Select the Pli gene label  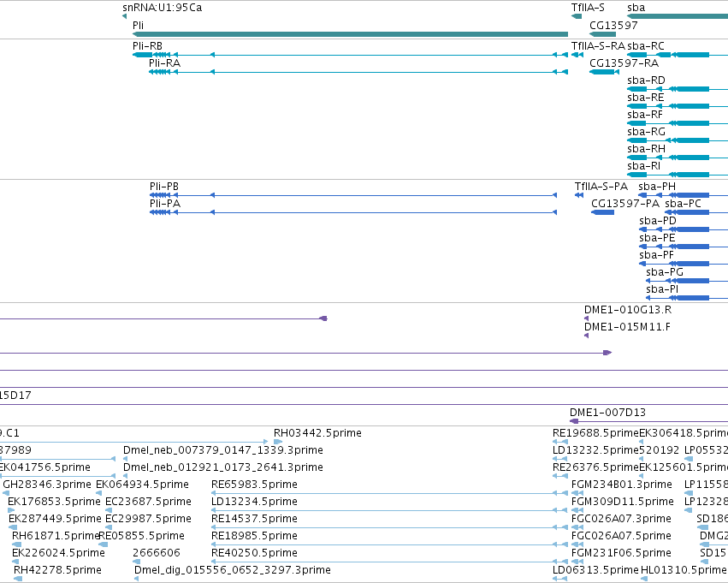(138, 25)
